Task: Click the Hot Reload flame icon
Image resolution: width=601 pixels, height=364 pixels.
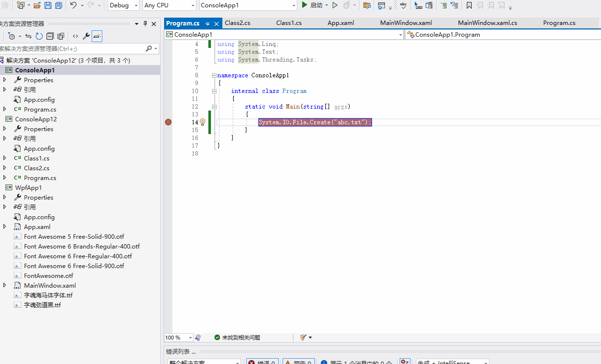Action: point(347,5)
